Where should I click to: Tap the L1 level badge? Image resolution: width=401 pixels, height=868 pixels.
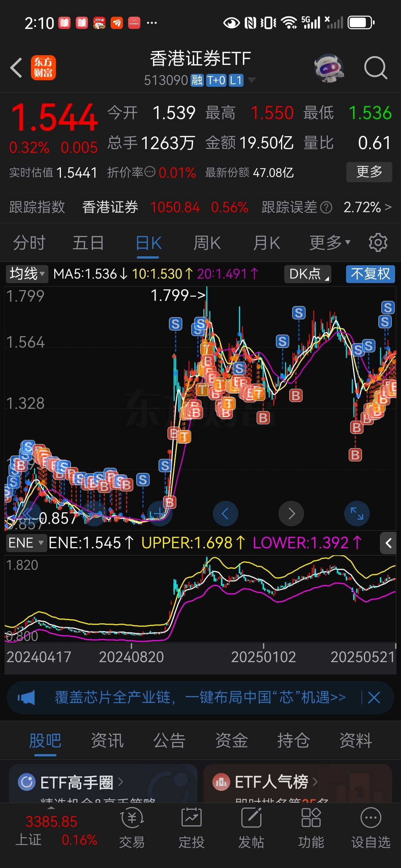click(236, 80)
